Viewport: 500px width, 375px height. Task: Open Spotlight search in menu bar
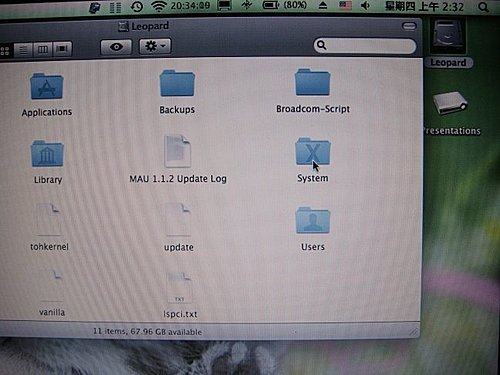pos(483,6)
